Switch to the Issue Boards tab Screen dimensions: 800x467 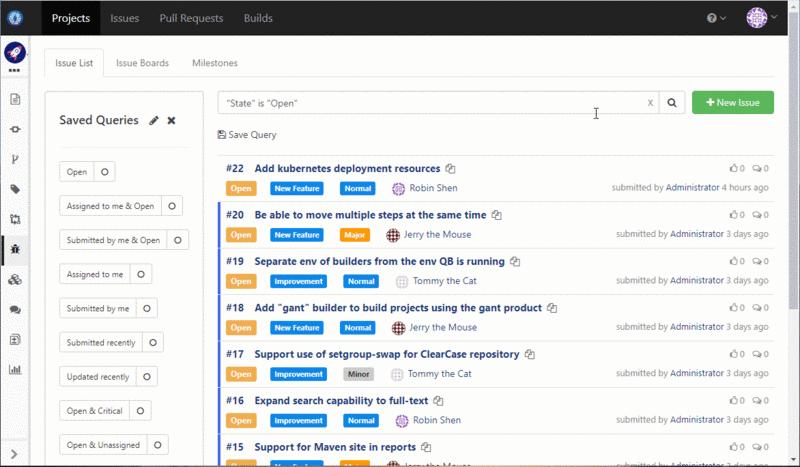[142, 63]
